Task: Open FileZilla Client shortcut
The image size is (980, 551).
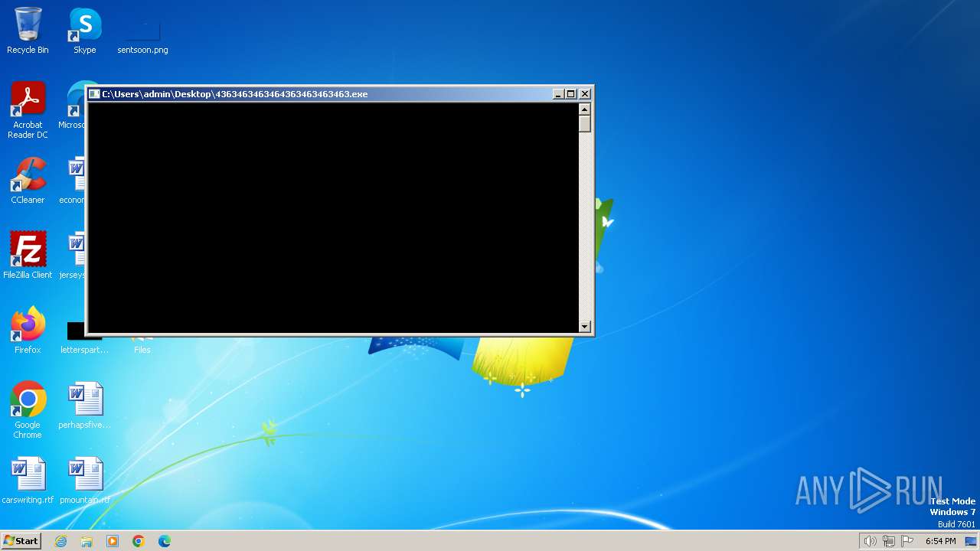Action: 28,256
